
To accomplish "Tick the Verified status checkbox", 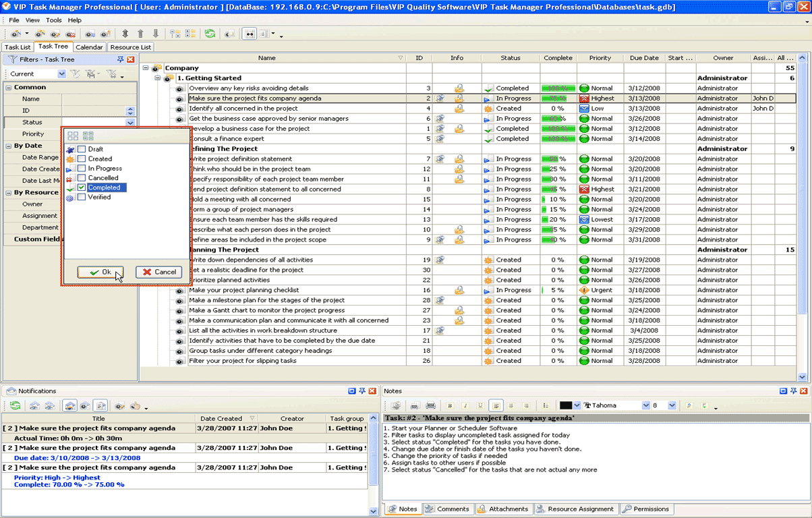I will [x=82, y=197].
